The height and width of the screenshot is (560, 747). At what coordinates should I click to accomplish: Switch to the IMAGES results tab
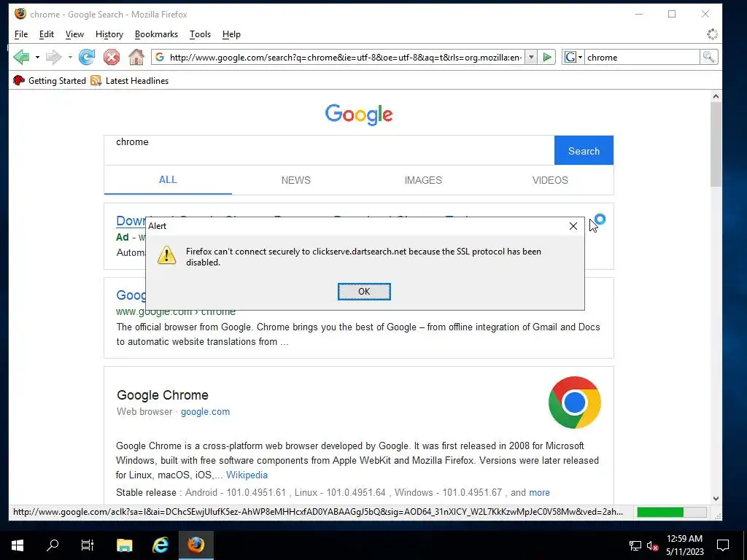point(423,180)
